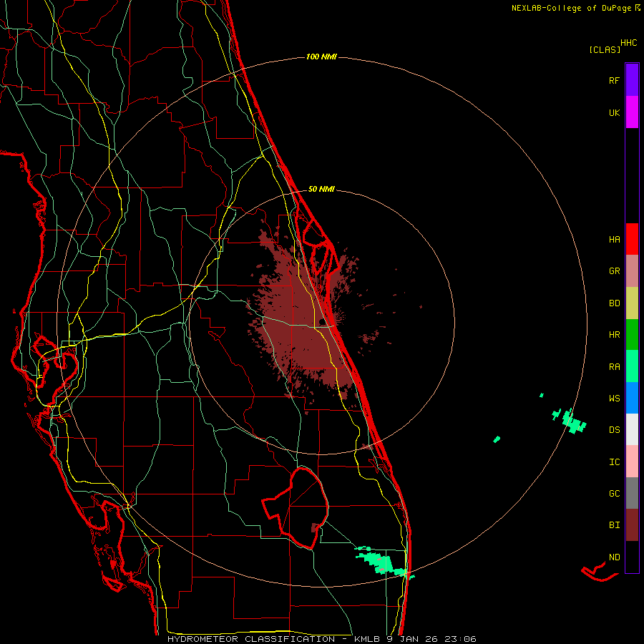Screen dimensions: 644x644
Task: Click the WS legend label
Action: point(614,398)
